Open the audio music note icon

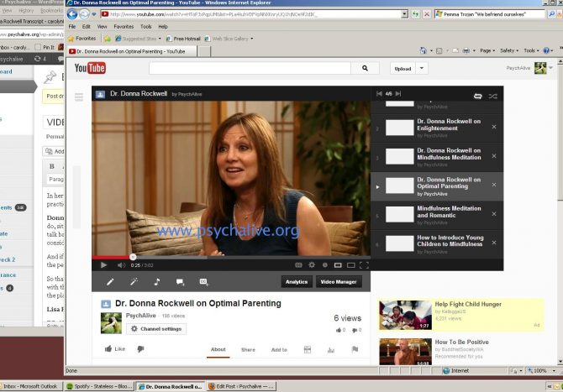point(157,282)
